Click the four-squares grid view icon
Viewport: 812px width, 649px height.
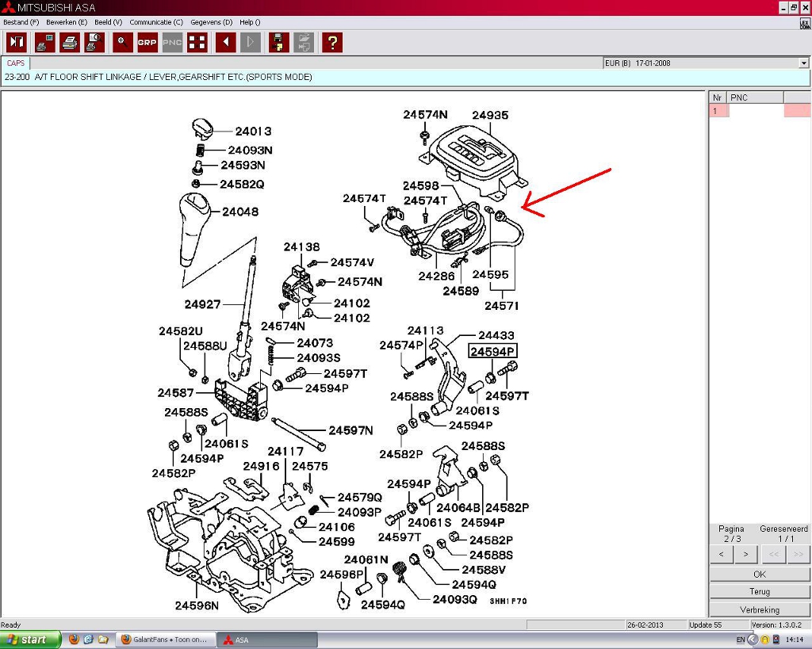click(197, 42)
